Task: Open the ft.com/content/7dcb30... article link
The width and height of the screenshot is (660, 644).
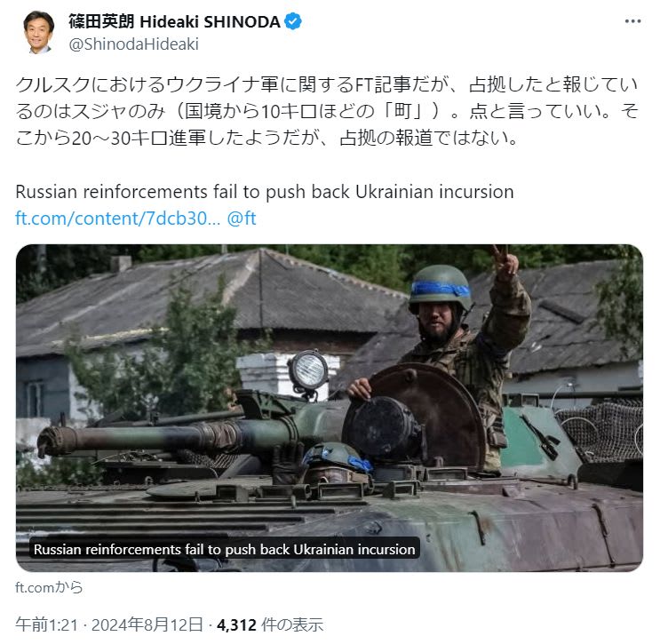Action: [x=118, y=219]
